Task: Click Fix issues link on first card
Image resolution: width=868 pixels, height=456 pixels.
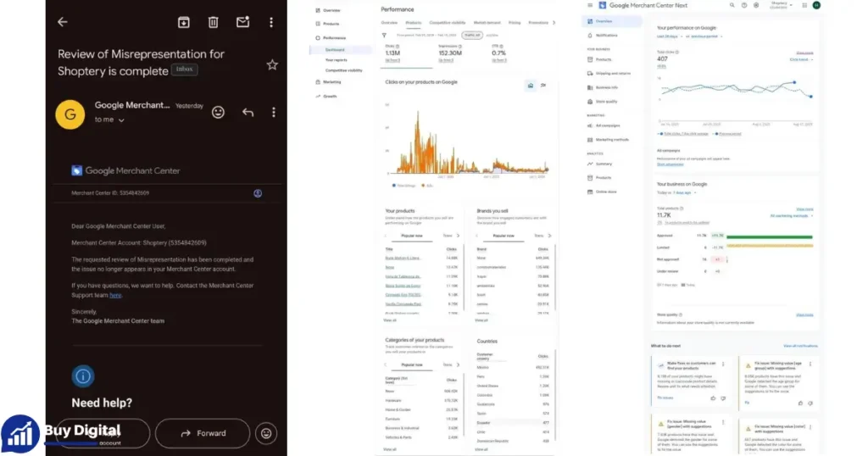Action: coord(665,398)
